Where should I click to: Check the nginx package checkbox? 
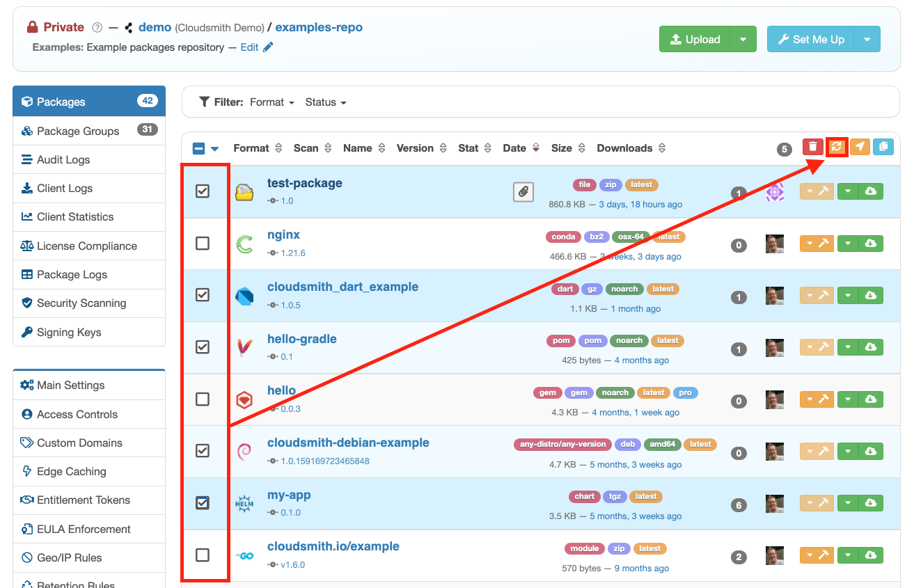(202, 244)
